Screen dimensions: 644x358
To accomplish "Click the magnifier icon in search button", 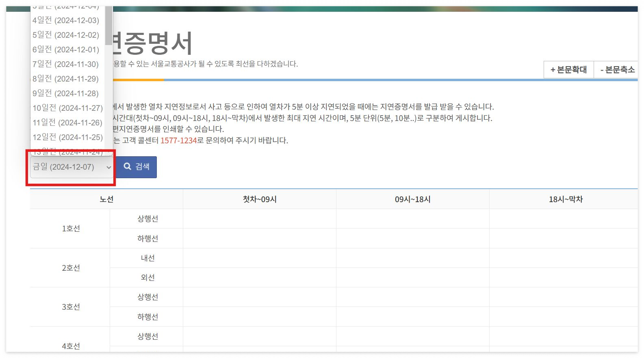I will click(127, 166).
